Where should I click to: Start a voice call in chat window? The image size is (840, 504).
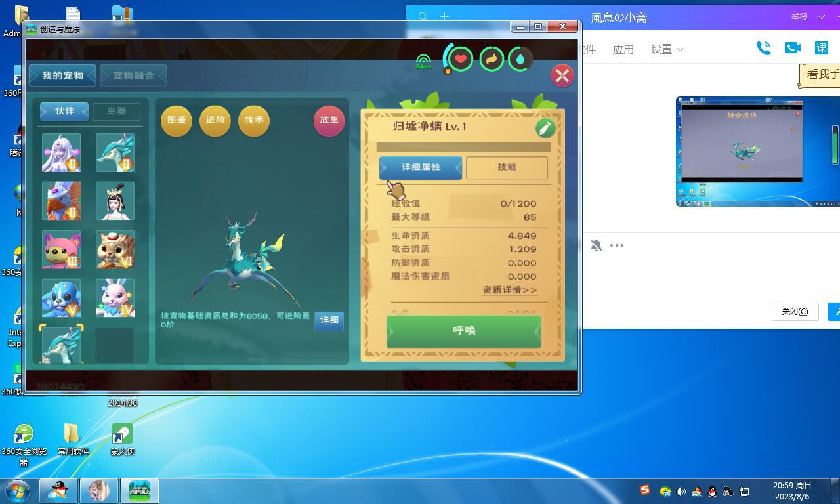coord(763,48)
